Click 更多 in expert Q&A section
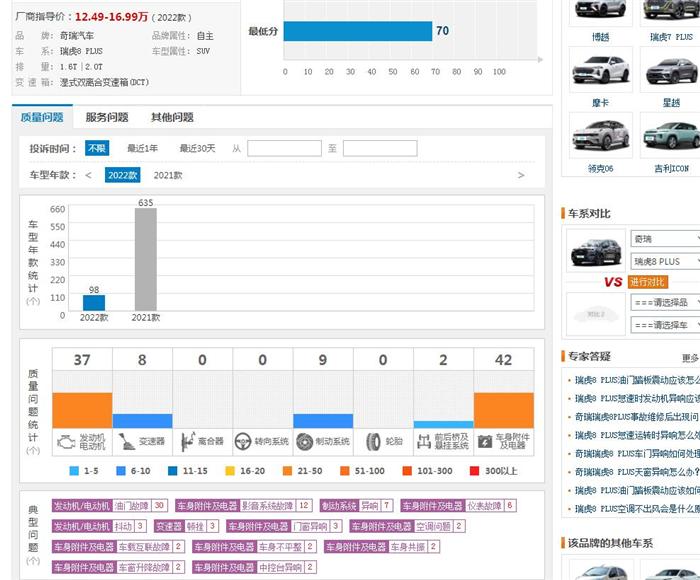Screen dimensions: 700x580 pyautogui.click(x=690, y=358)
